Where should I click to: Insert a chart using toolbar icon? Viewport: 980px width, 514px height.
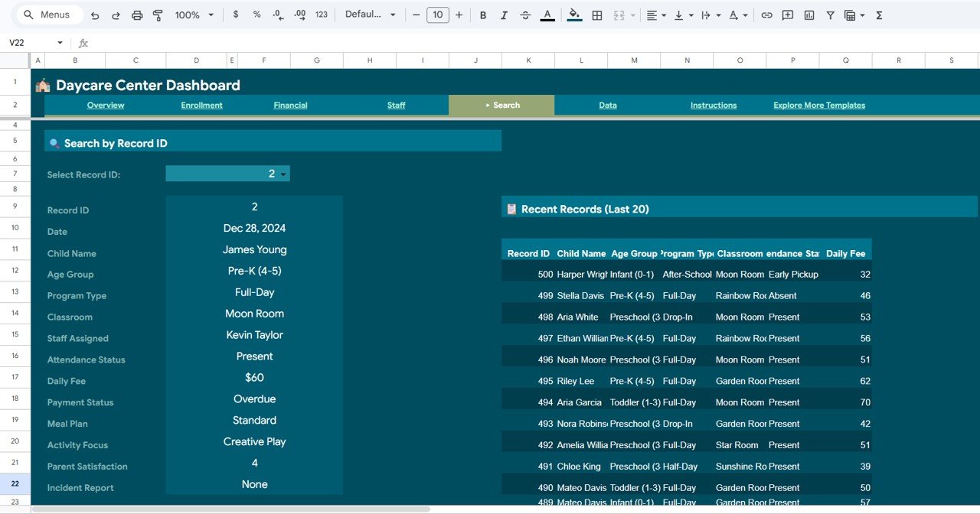pos(809,15)
